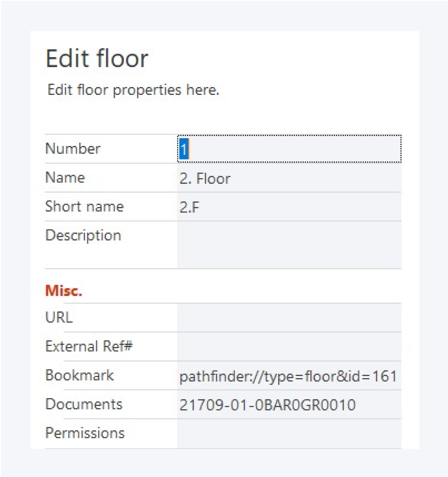The height and width of the screenshot is (477, 448).
Task: Focus the empty URL field
Action: (x=289, y=317)
